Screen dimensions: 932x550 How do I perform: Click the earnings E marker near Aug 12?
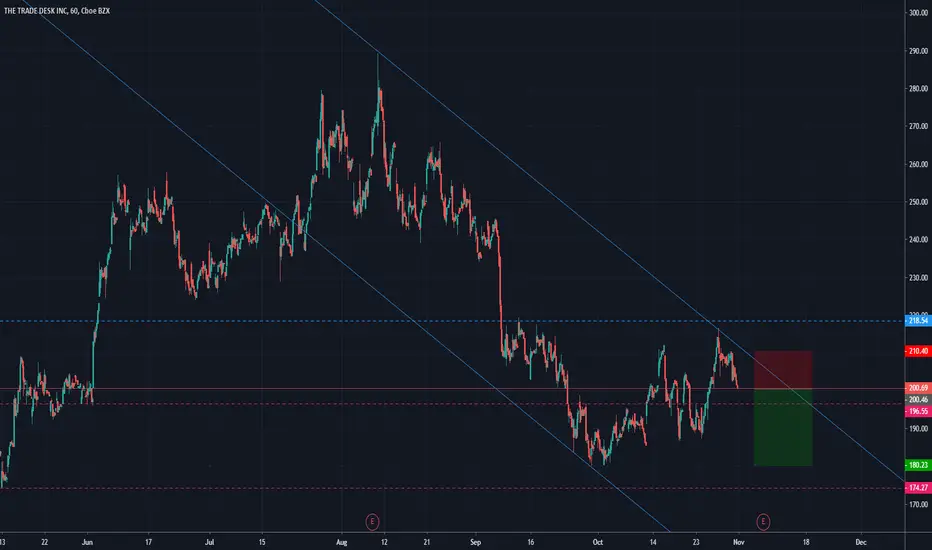(372, 522)
